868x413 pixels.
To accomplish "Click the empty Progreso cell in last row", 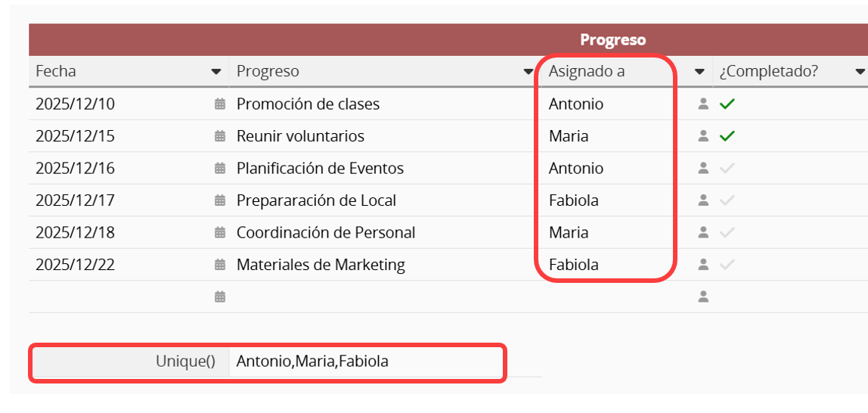I will (x=378, y=297).
